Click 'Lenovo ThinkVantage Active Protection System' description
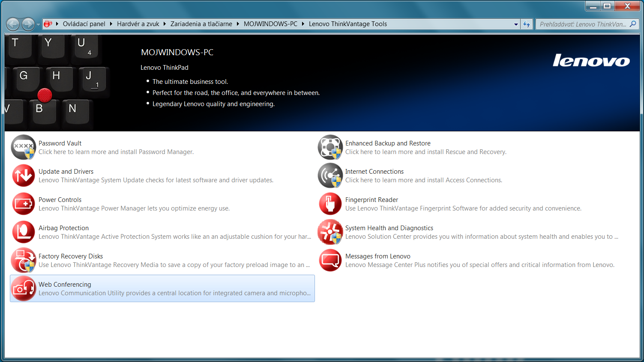The image size is (644, 362). pos(175,237)
